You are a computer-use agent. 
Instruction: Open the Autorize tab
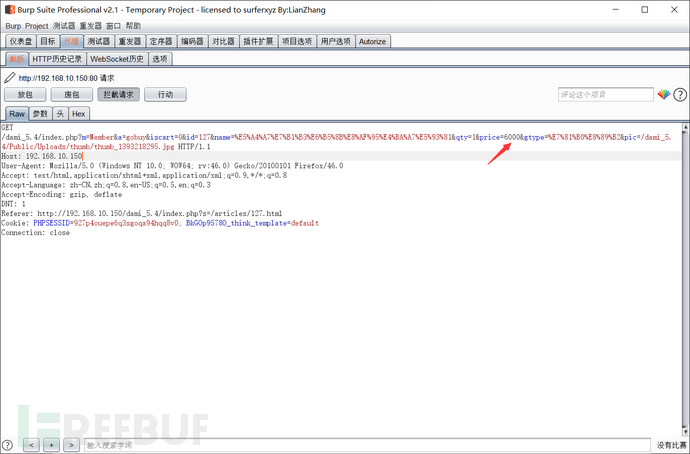(x=372, y=41)
